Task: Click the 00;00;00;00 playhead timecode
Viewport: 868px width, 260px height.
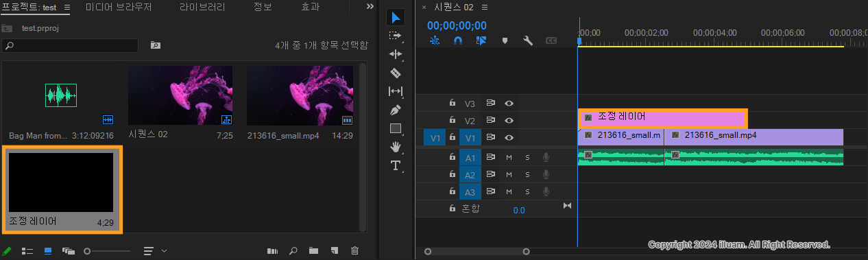Action: click(457, 25)
